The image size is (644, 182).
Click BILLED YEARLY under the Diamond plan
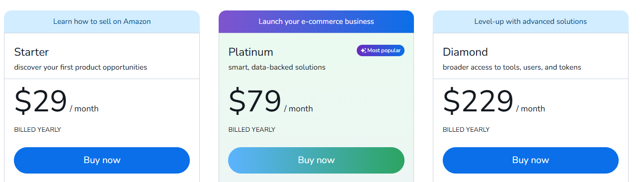pos(466,130)
